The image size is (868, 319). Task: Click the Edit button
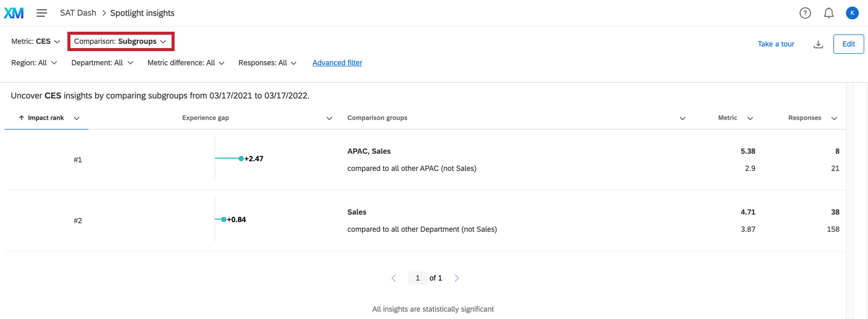849,44
